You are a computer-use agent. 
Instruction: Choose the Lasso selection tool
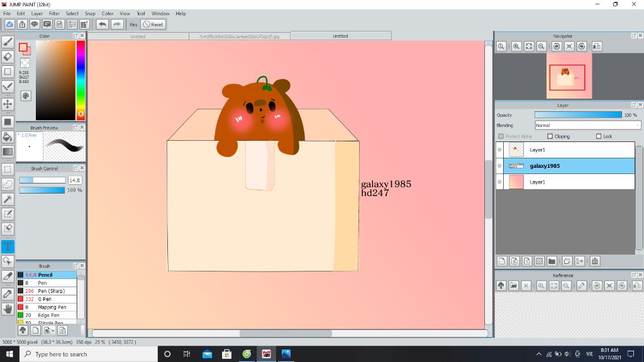tap(8, 184)
